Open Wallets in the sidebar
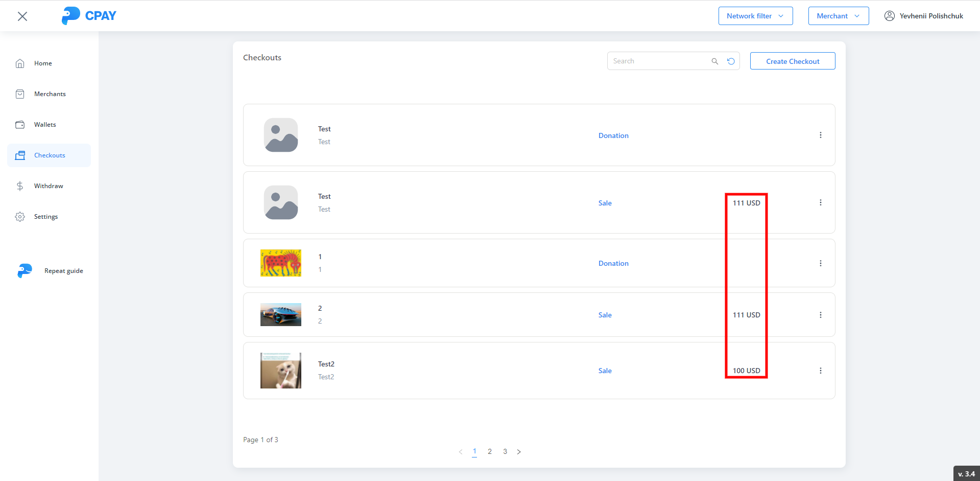Image resolution: width=980 pixels, height=481 pixels. (x=45, y=125)
